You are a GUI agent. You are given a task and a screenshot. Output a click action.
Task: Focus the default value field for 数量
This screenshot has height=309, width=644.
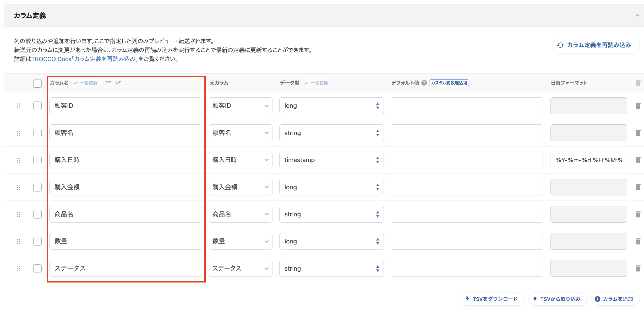(x=467, y=241)
